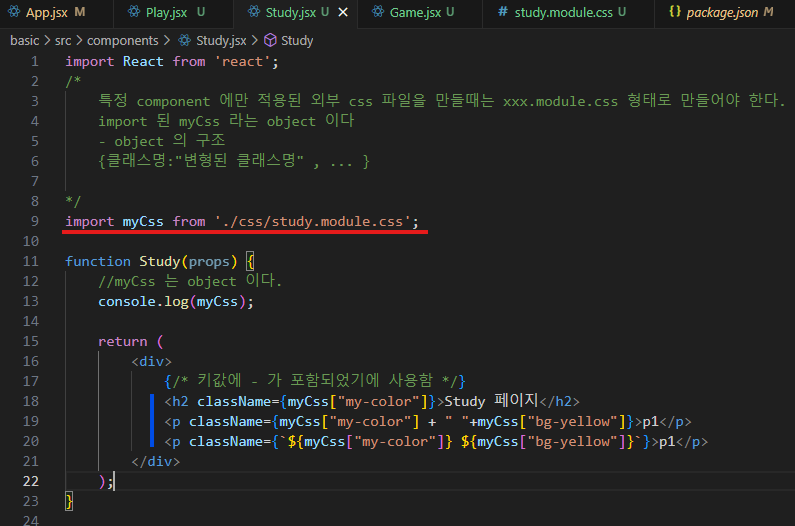
Task: Click line number 22 in gutter
Action: (x=30, y=481)
